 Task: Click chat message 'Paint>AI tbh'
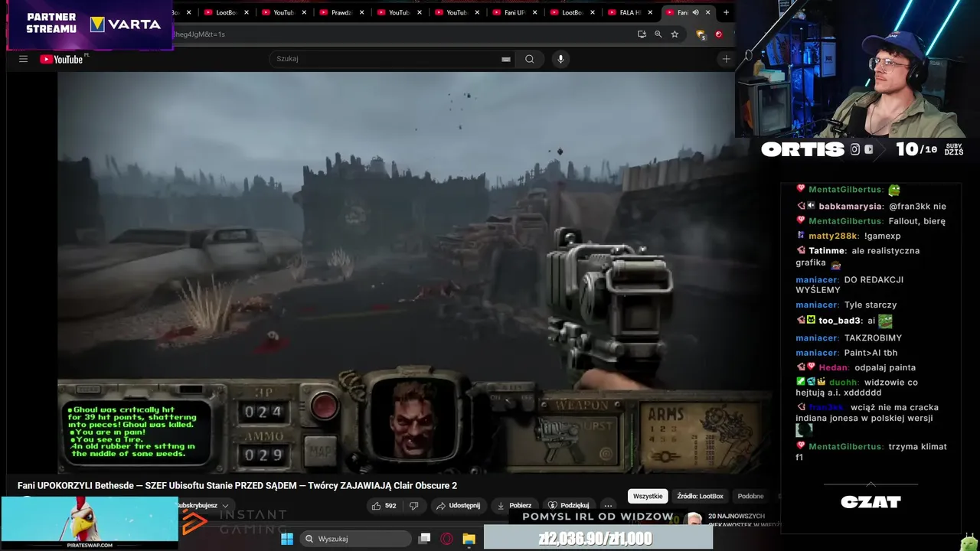[871, 353]
